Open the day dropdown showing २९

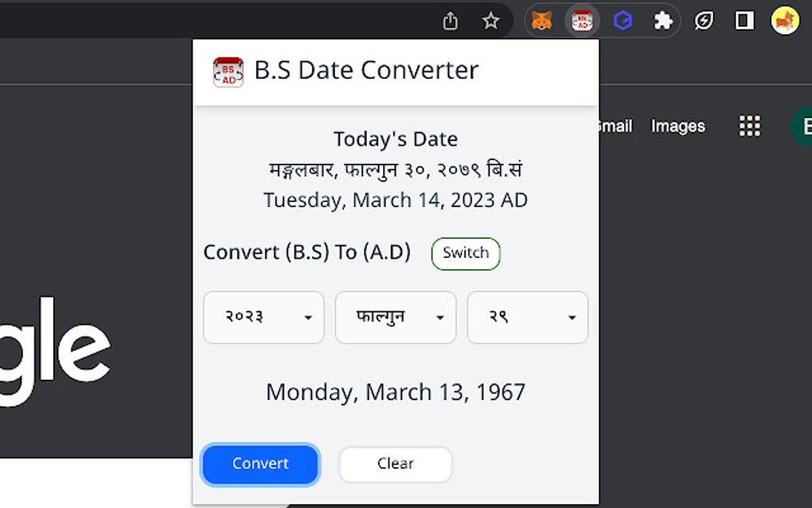pyautogui.click(x=527, y=318)
